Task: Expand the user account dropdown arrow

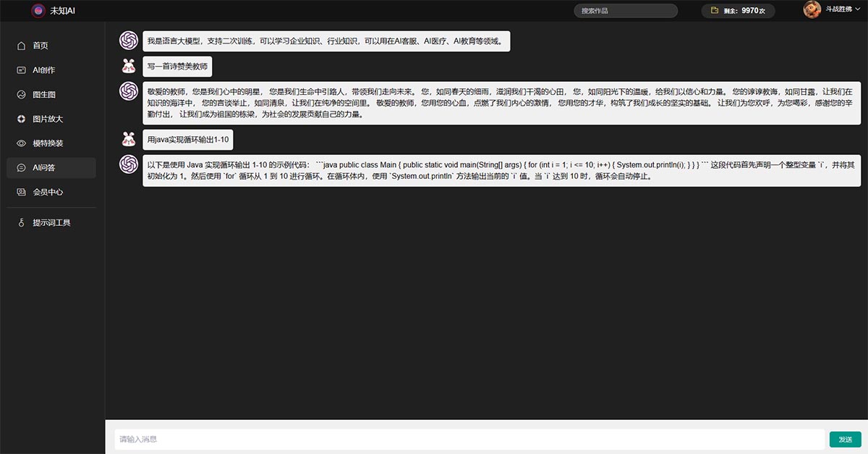Action: pyautogui.click(x=857, y=9)
